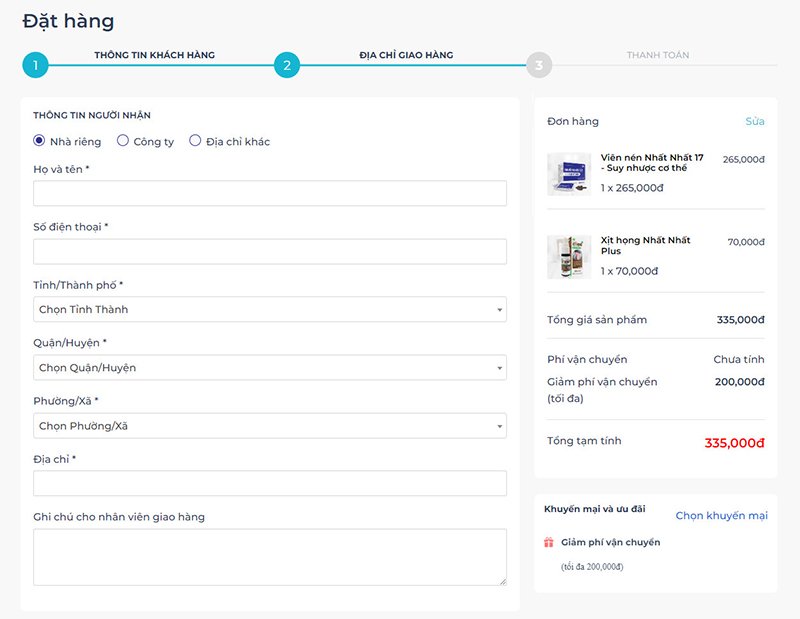The image size is (800, 619).
Task: Select the Công ty radio option
Action: pyautogui.click(x=122, y=140)
